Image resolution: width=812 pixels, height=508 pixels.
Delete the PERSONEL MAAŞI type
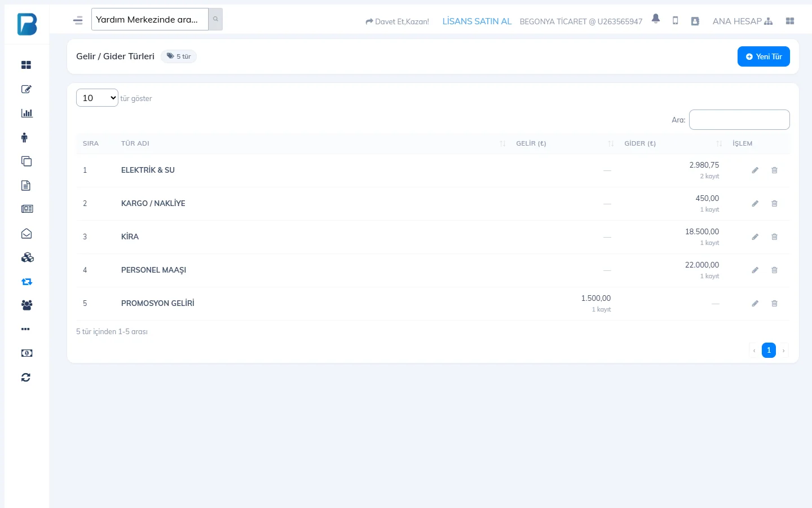click(774, 270)
